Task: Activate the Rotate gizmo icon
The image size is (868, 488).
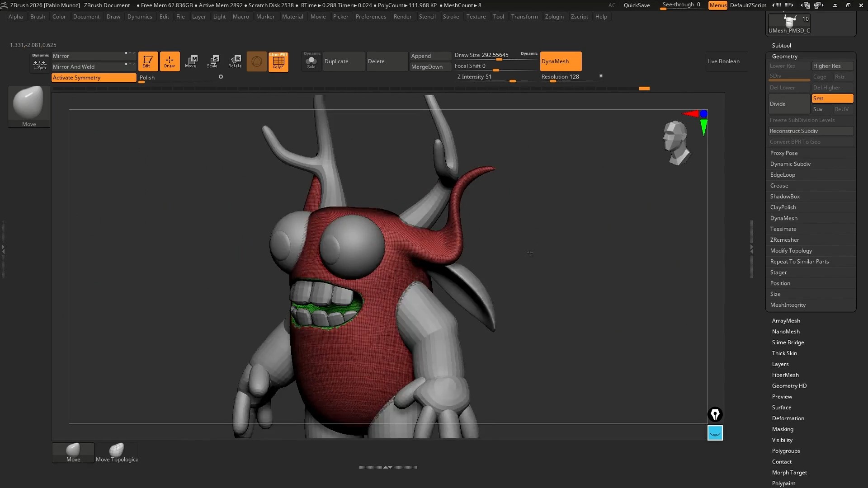Action: click(x=235, y=61)
